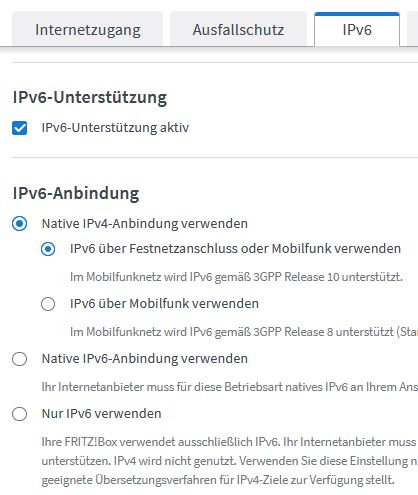Click the 'IPv6 über Mobilfunk verwenden' label
Screen dimensions: 418x495
(164, 304)
